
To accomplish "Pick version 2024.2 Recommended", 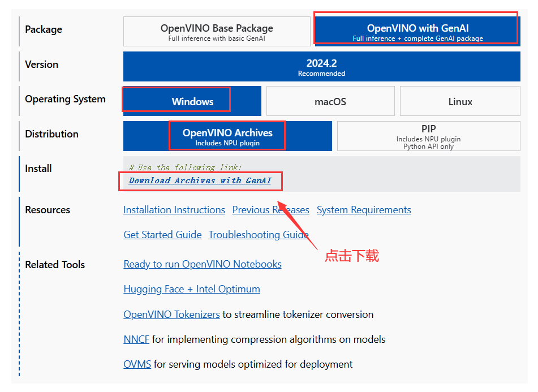I will coord(321,66).
